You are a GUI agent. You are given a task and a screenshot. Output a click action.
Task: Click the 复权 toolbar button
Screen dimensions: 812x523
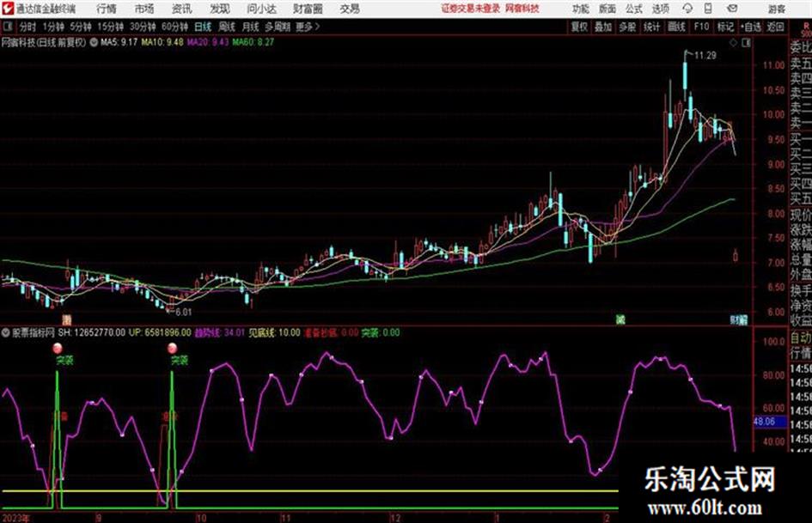579,27
